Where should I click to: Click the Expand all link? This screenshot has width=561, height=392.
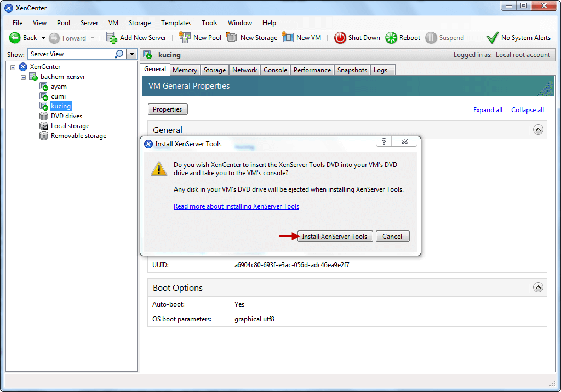coord(488,110)
